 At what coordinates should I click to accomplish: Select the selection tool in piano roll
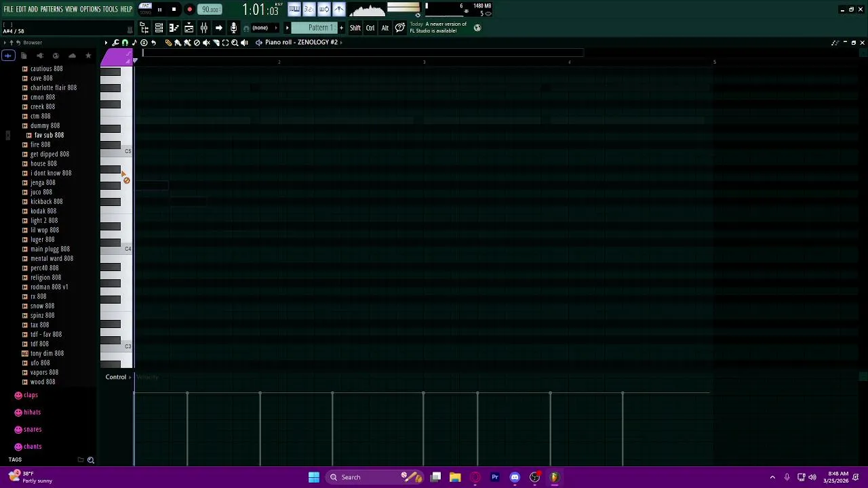tap(226, 42)
